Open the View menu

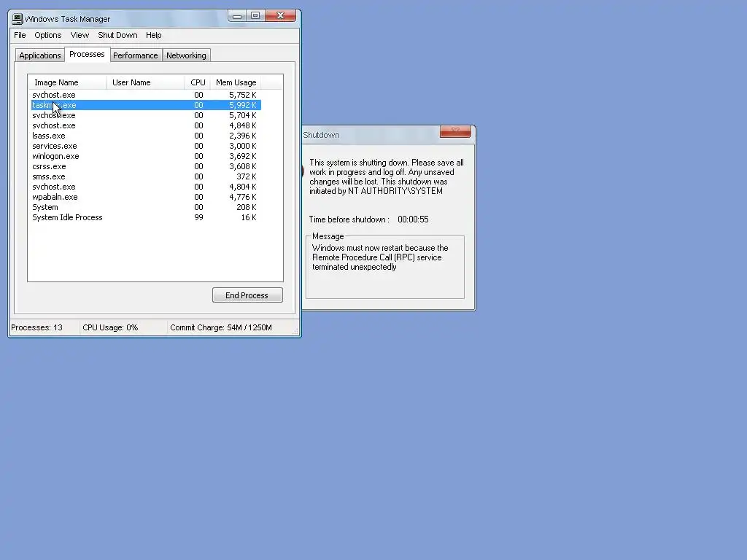[x=80, y=35]
